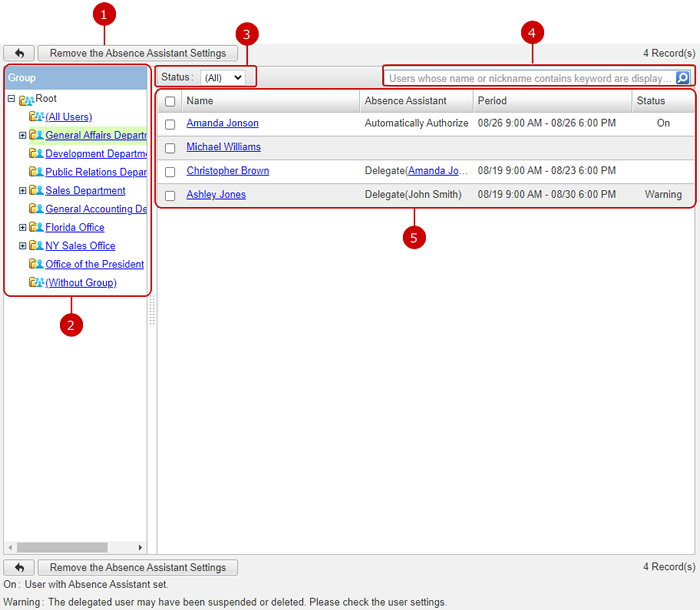The width and height of the screenshot is (700, 610).
Task: Click the Root folder icon
Action: [x=26, y=99]
